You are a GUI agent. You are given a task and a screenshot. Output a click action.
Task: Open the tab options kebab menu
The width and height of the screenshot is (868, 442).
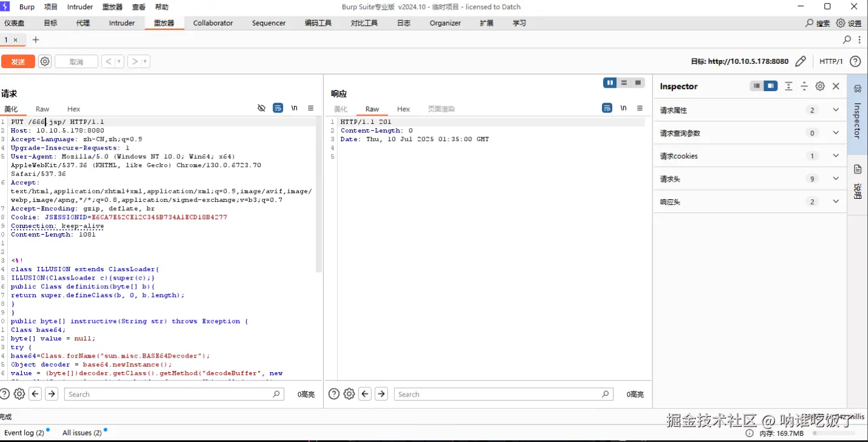[859, 40]
